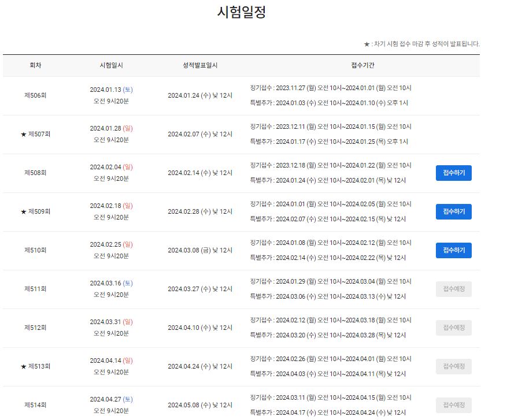Viewport: 507px width, 420px height.
Task: Click the star icon beside 제513회
Action: [24, 366]
